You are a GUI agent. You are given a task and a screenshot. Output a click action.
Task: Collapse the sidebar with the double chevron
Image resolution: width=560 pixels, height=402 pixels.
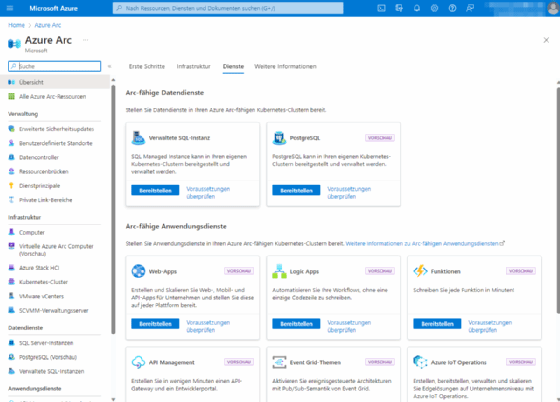point(110,66)
